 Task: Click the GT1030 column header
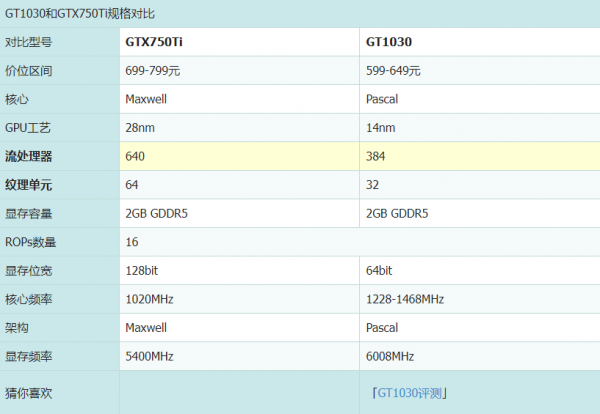point(389,43)
